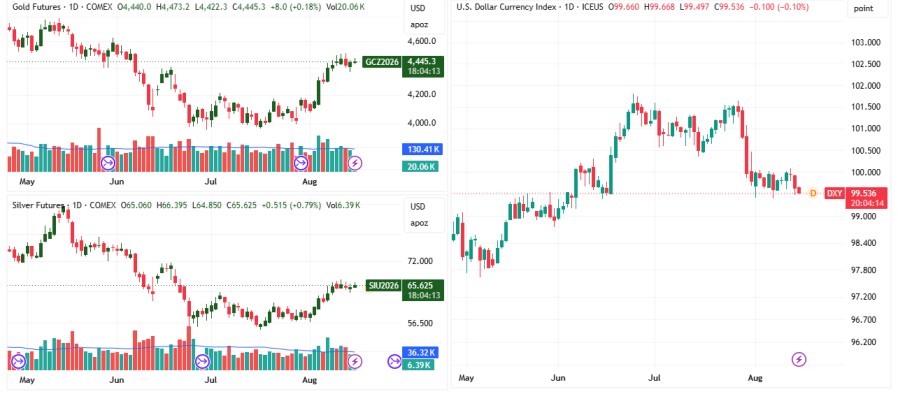Click the August contract roll icon on Gold chart

coord(301,164)
